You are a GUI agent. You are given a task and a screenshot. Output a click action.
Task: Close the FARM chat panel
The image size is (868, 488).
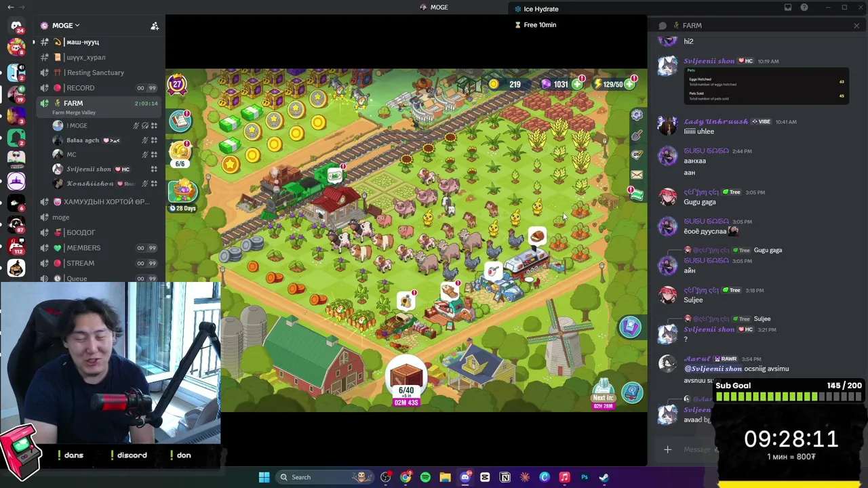[x=856, y=26]
